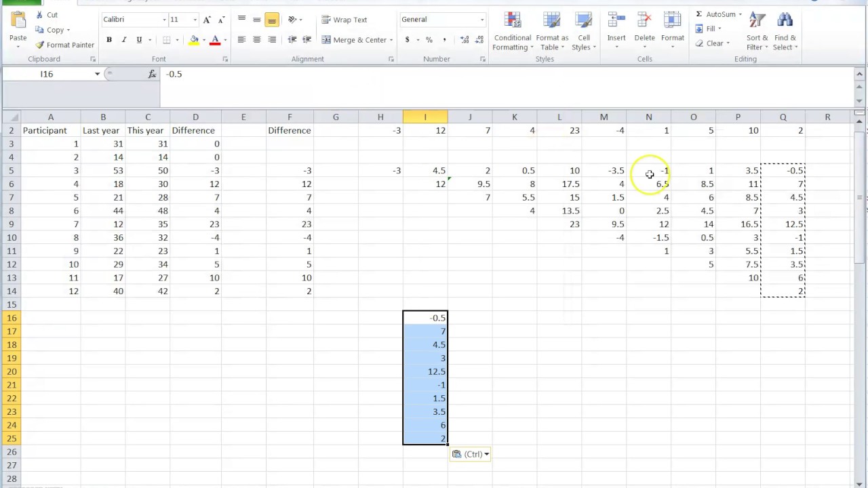Apply yellow fill color bucket
868x488 pixels.
click(x=194, y=40)
